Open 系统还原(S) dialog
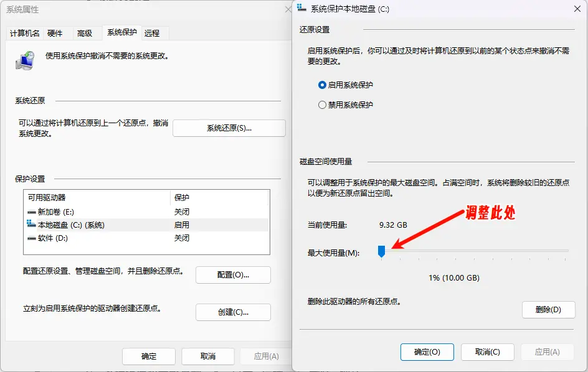The width and height of the screenshot is (588, 372). tap(229, 128)
